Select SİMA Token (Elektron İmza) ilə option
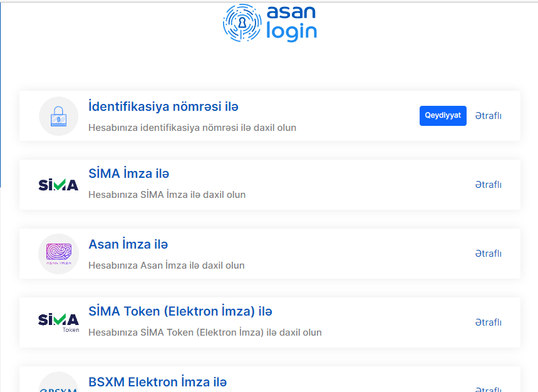Image resolution: width=538 pixels, height=392 pixels. click(x=180, y=311)
